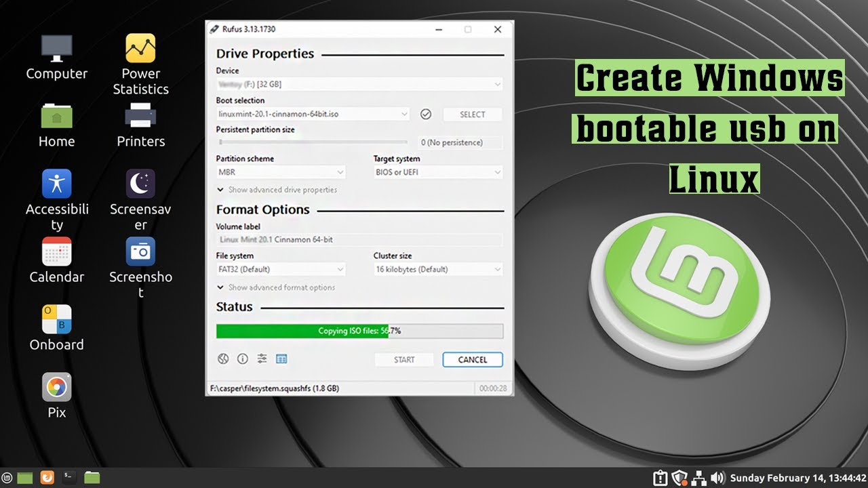Show the Rufus log icon
Screen dimensions: 868x488
[281, 359]
